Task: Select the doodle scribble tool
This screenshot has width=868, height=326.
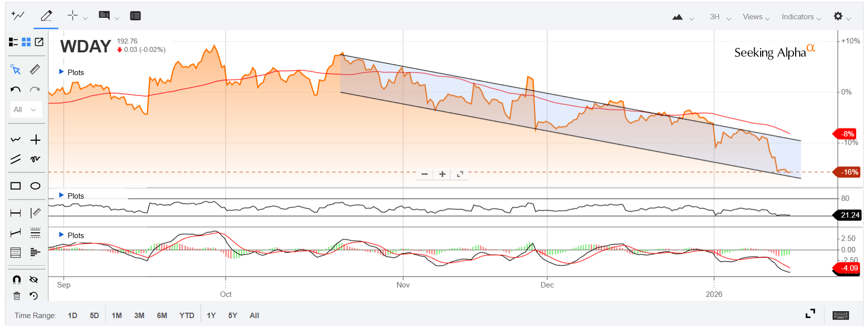Action: (35, 159)
